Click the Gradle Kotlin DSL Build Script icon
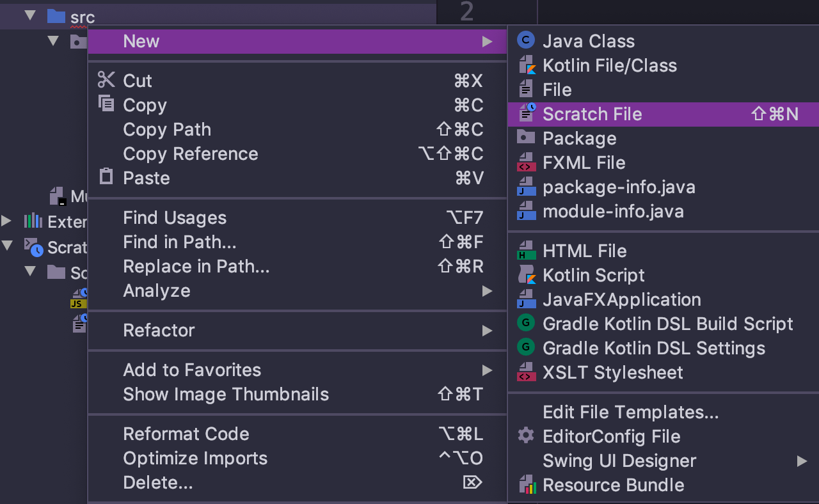This screenshot has width=819, height=504. tap(525, 324)
